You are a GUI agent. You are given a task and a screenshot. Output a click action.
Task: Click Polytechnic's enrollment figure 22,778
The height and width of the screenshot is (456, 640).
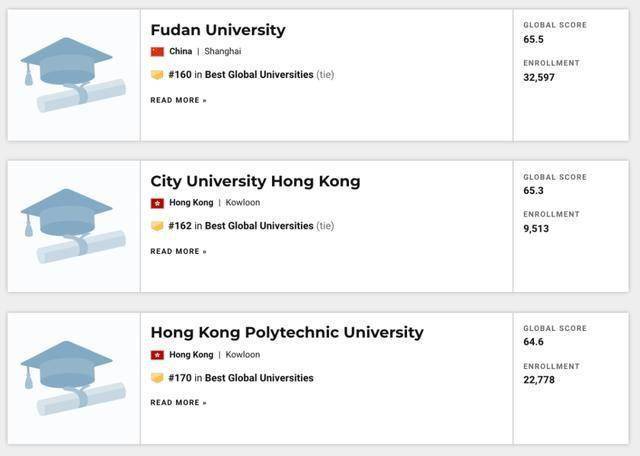(538, 380)
